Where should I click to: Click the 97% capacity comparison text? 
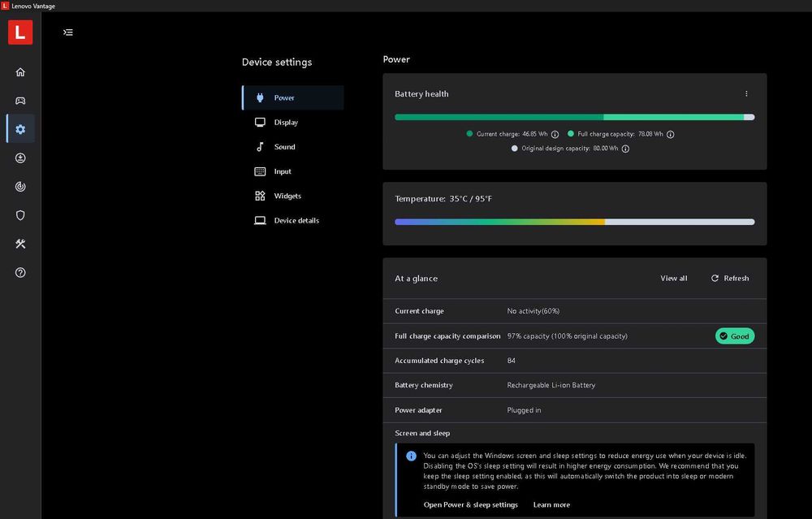(567, 336)
